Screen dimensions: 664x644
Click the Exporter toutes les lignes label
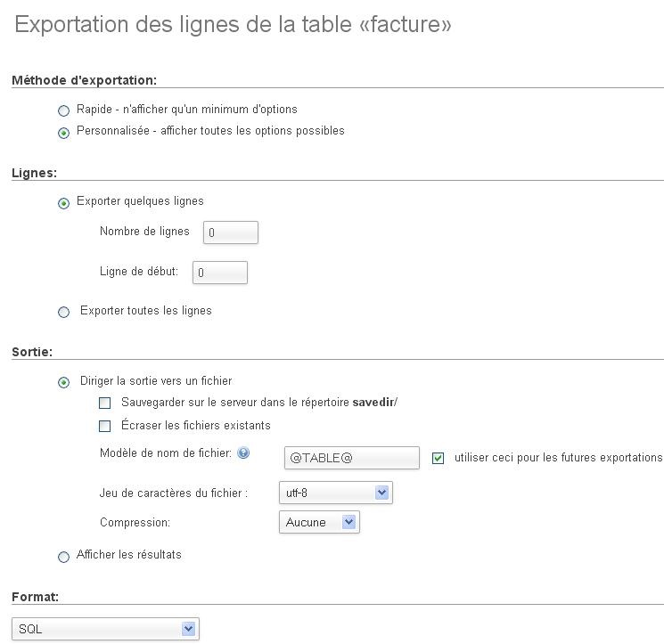tap(145, 311)
